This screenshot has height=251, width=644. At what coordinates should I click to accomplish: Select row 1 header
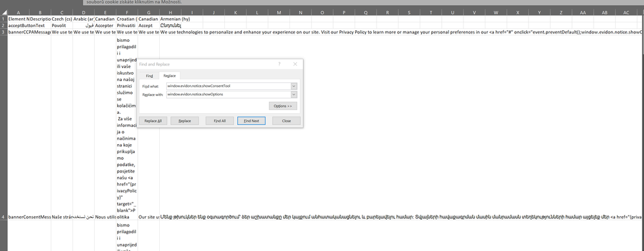[4, 19]
